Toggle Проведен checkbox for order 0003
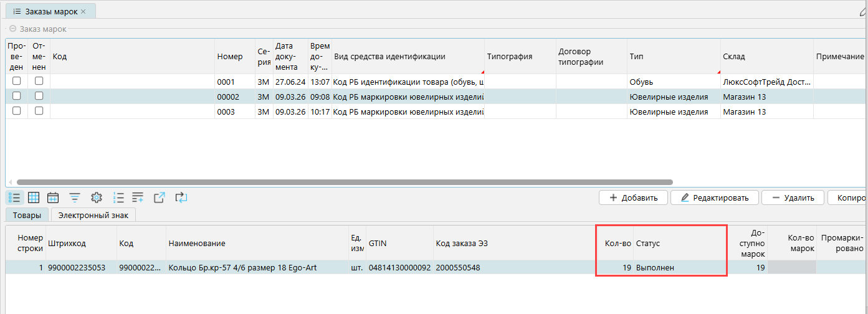Screen dimensions: 868x314 click(17, 111)
